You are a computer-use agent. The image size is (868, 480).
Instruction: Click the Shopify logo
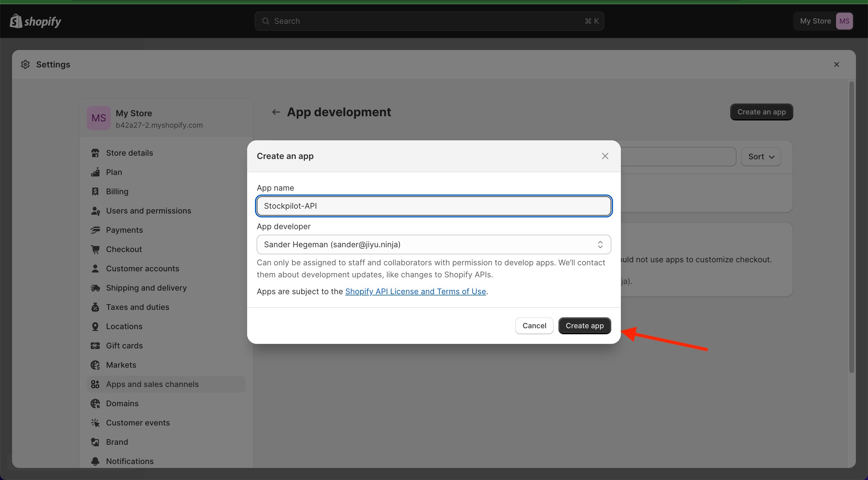tap(35, 21)
